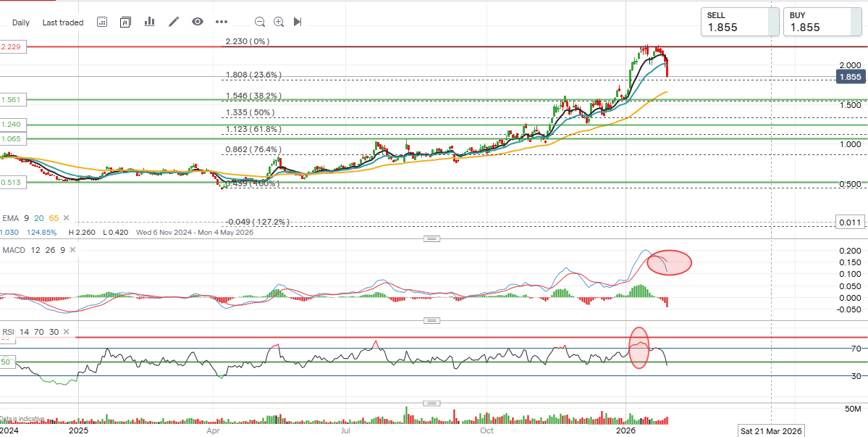Click the chart type candlestick icon

point(125,22)
